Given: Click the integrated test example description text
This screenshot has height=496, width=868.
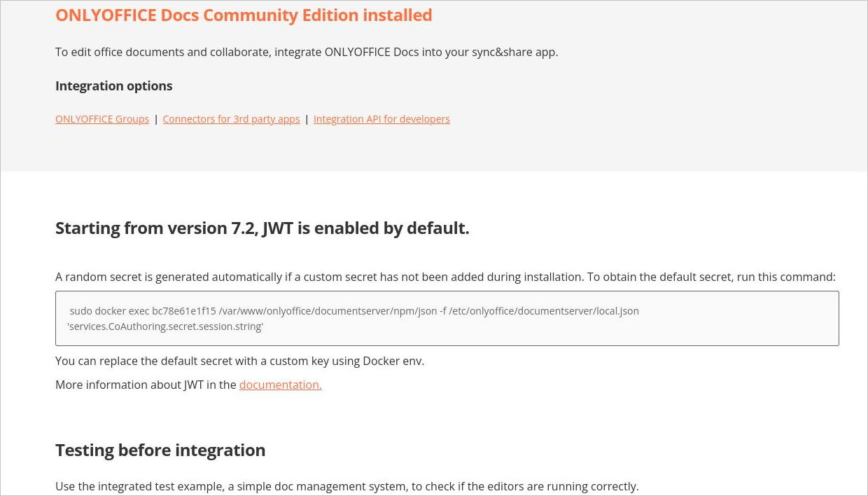Looking at the screenshot, I should coord(347,486).
